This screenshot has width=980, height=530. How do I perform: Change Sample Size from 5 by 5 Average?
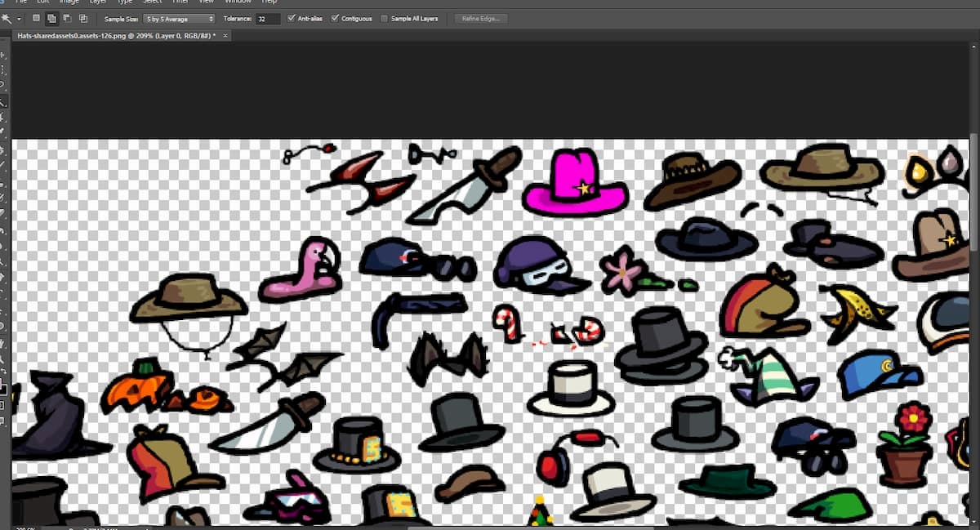(178, 18)
